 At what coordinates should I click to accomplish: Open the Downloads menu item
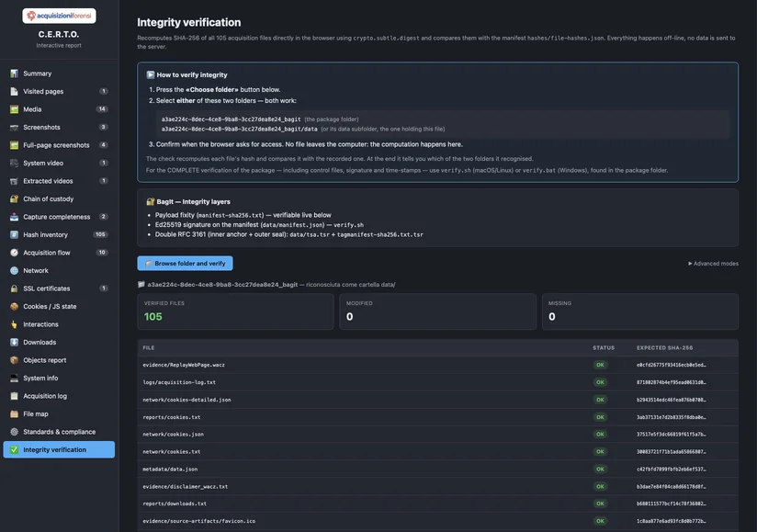(x=59, y=343)
